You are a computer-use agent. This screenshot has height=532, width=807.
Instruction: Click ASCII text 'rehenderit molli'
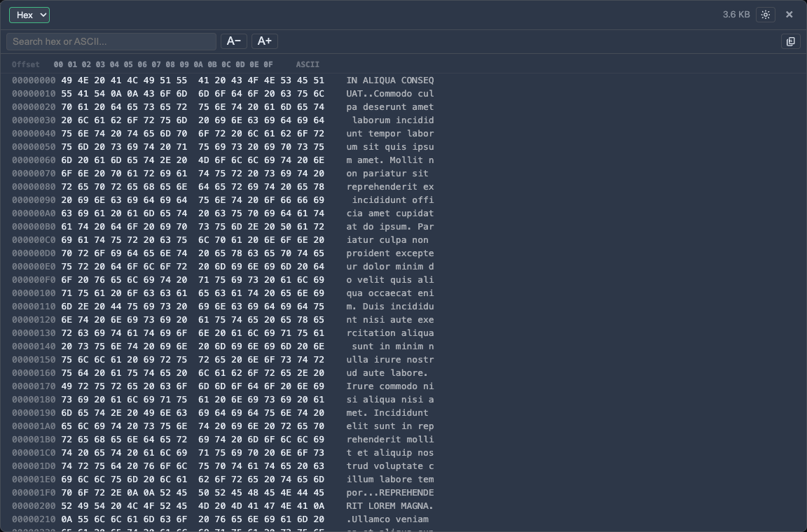(390, 440)
